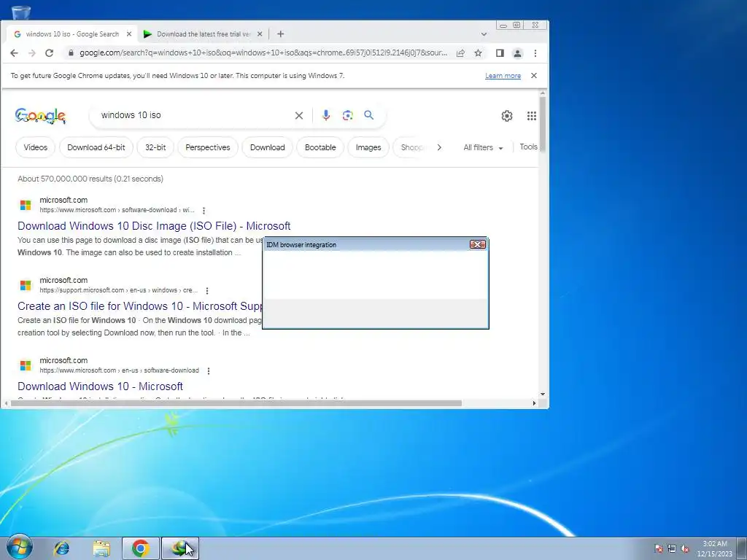The height and width of the screenshot is (560, 747).
Task: Select the 32-bit filter chip
Action: [x=155, y=147]
